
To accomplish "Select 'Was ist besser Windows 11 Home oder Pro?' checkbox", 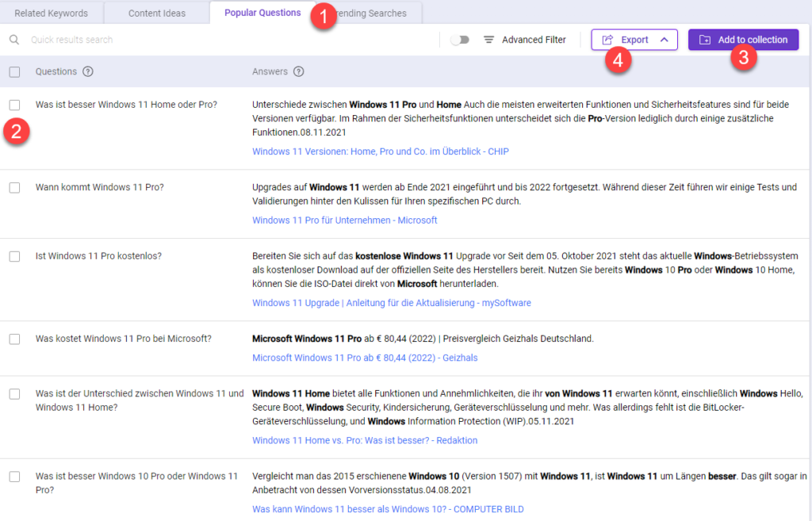I will point(14,105).
